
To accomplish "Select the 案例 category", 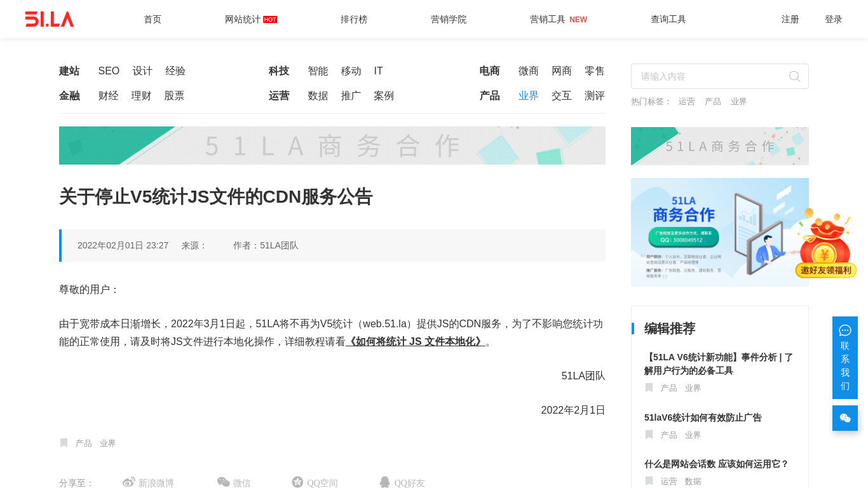I will [384, 96].
